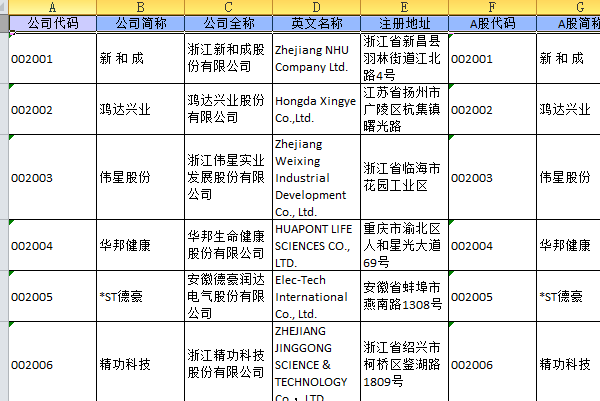Click 华邦健康 in column G
The height and width of the screenshot is (401, 600).
click(569, 245)
